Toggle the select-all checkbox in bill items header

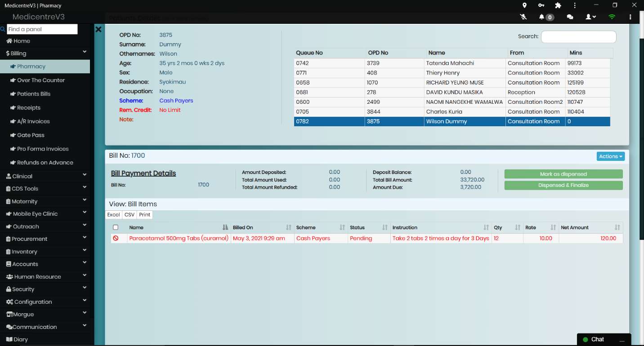coord(116,227)
